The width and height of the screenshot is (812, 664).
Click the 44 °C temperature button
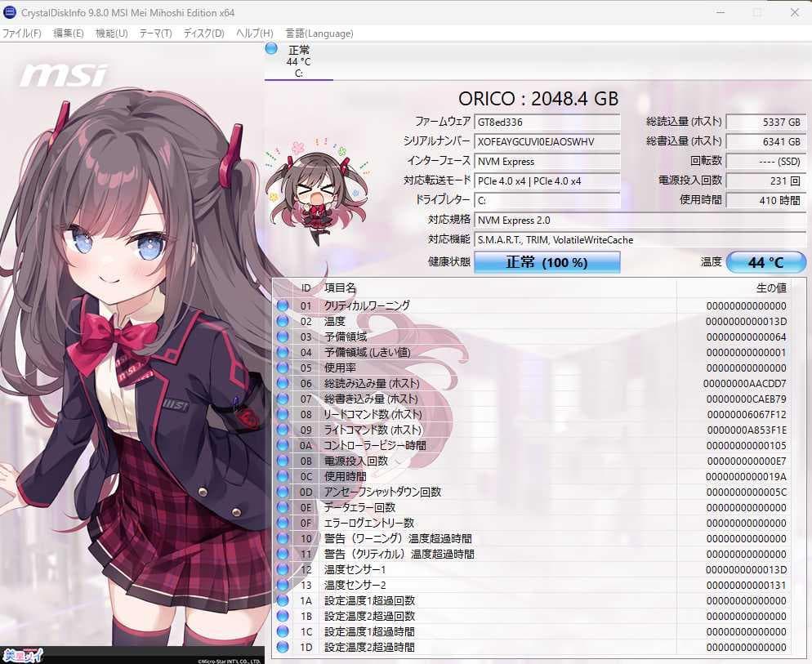tap(766, 262)
